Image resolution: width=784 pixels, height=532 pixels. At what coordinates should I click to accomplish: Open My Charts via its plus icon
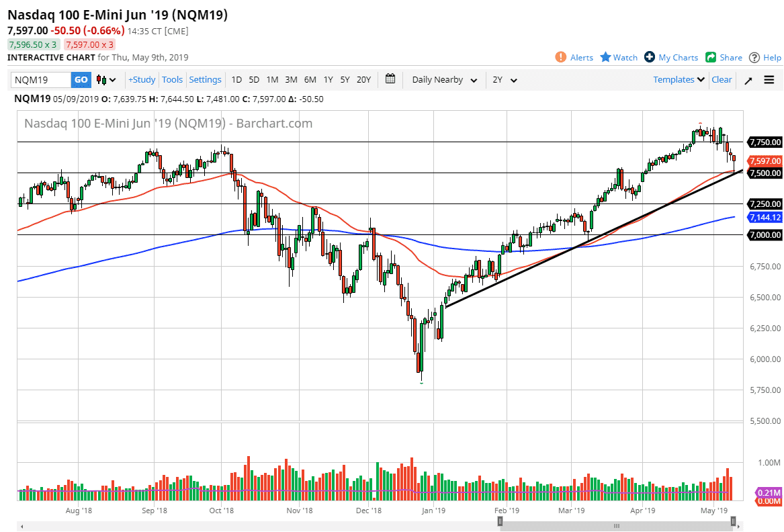(x=649, y=57)
